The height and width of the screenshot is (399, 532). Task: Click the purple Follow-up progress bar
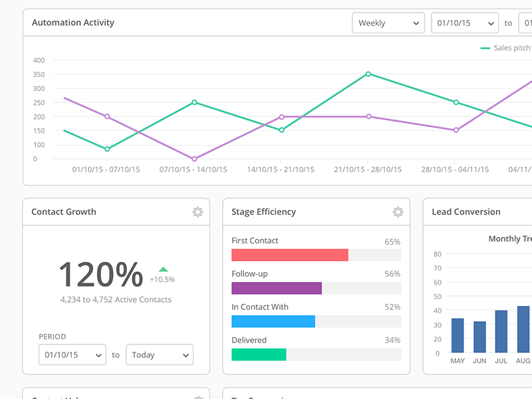click(277, 289)
